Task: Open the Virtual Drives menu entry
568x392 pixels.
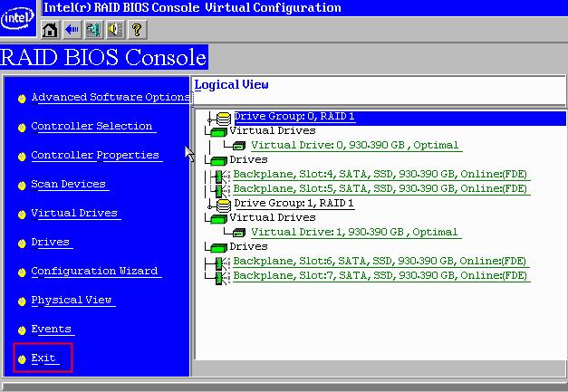Action: coord(74,213)
